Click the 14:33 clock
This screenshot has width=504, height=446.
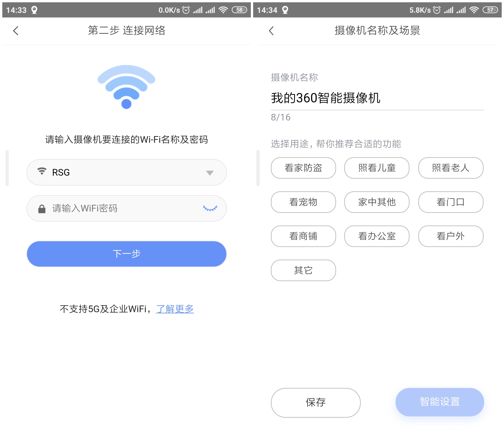tap(16, 10)
